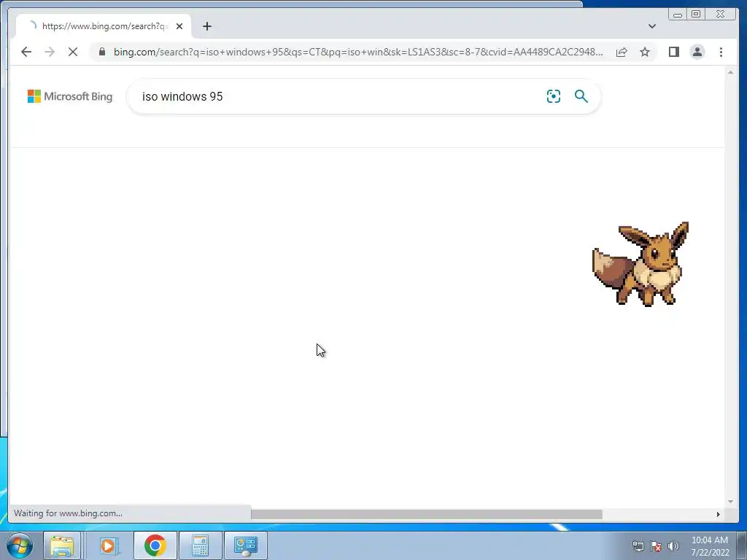The image size is (747, 560).
Task: Open Action Center flag icon
Action: coord(656,546)
